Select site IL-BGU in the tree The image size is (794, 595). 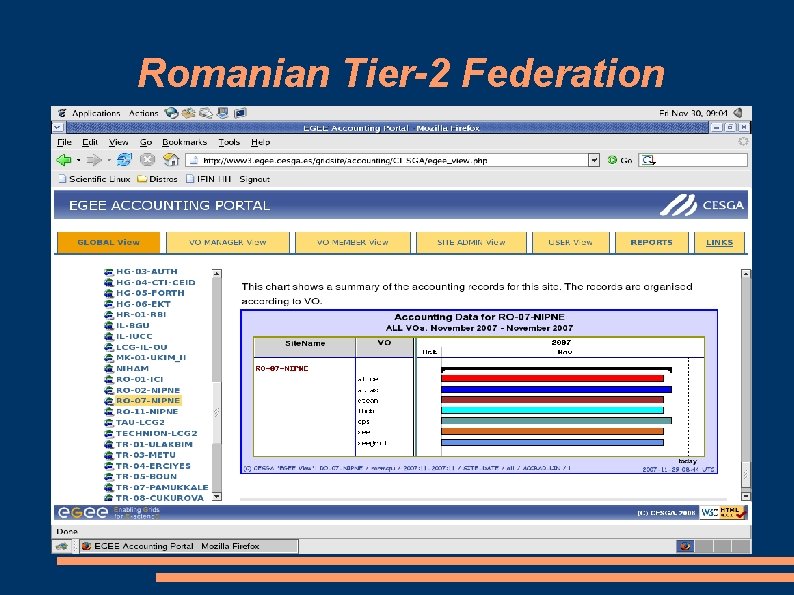[133, 325]
